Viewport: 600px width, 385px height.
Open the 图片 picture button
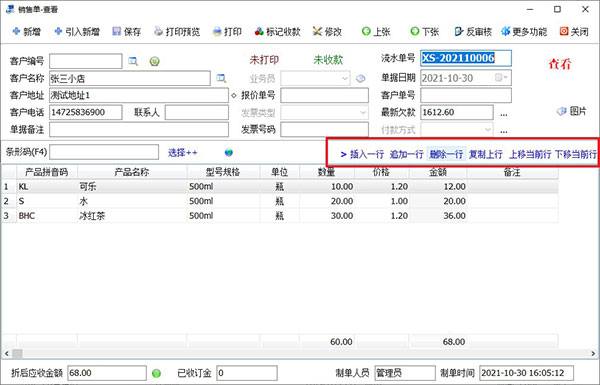pos(571,111)
